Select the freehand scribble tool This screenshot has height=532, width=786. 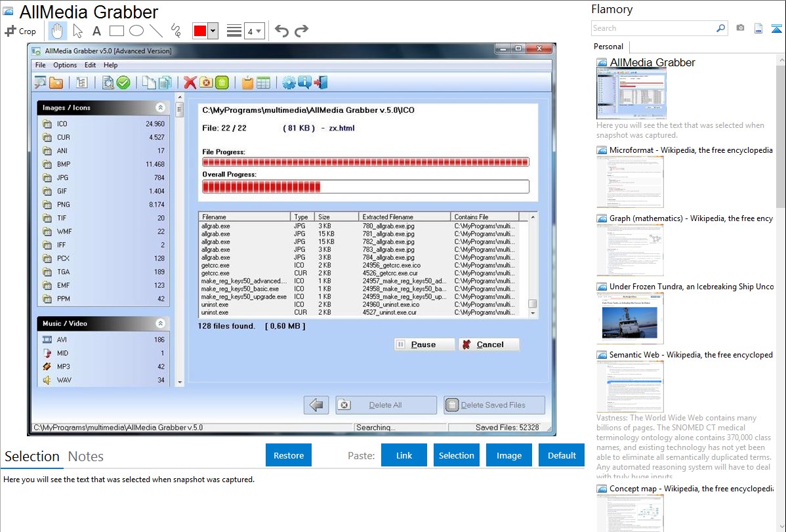click(x=176, y=31)
